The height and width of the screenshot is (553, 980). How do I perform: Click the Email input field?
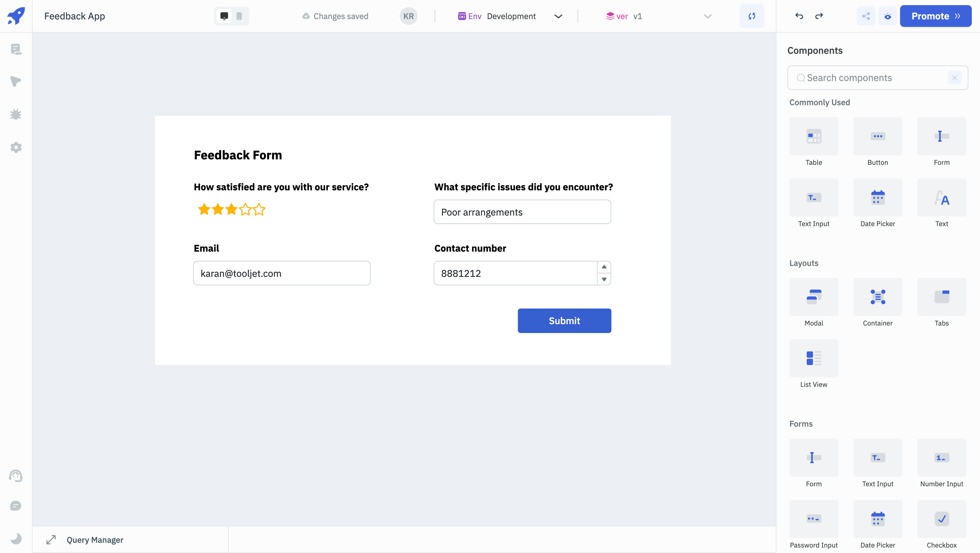(281, 273)
